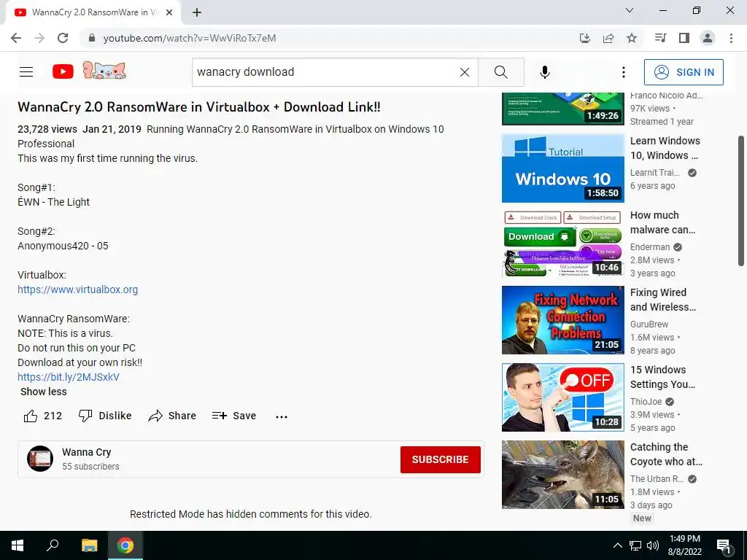The width and height of the screenshot is (747, 560).
Task: Open File Explorer from taskbar
Action: 89,545
